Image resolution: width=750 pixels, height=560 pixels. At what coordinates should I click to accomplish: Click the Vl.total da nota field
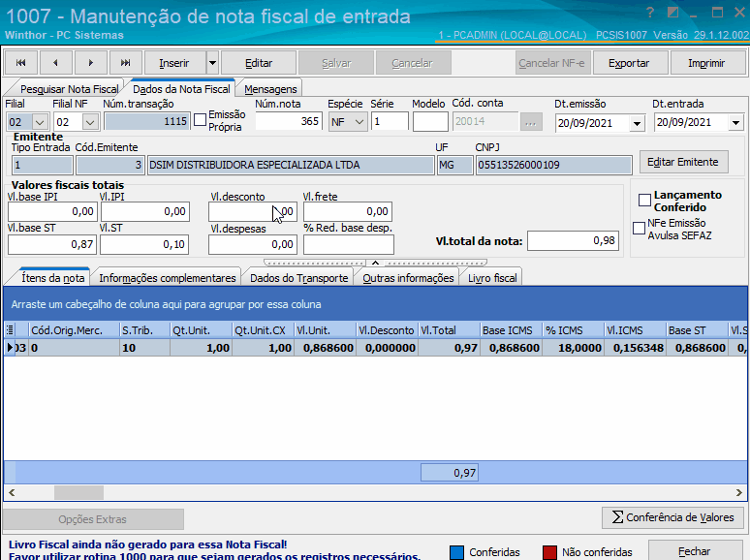(x=573, y=240)
